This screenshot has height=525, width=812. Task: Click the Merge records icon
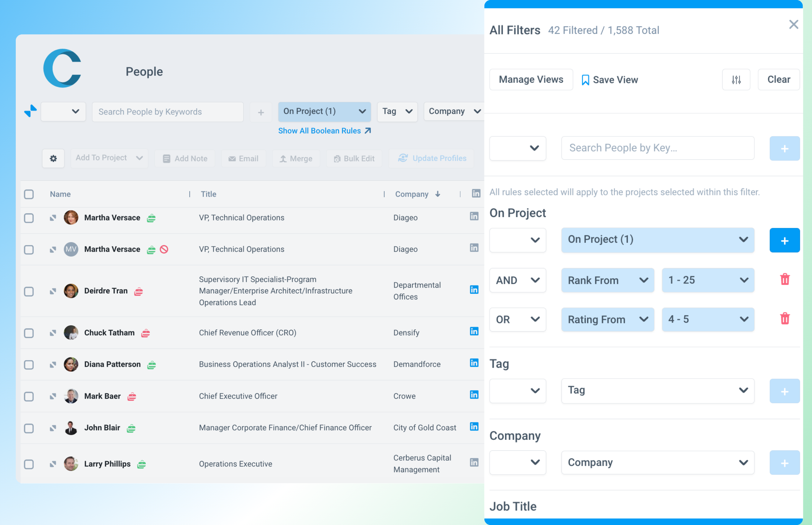[283, 158]
